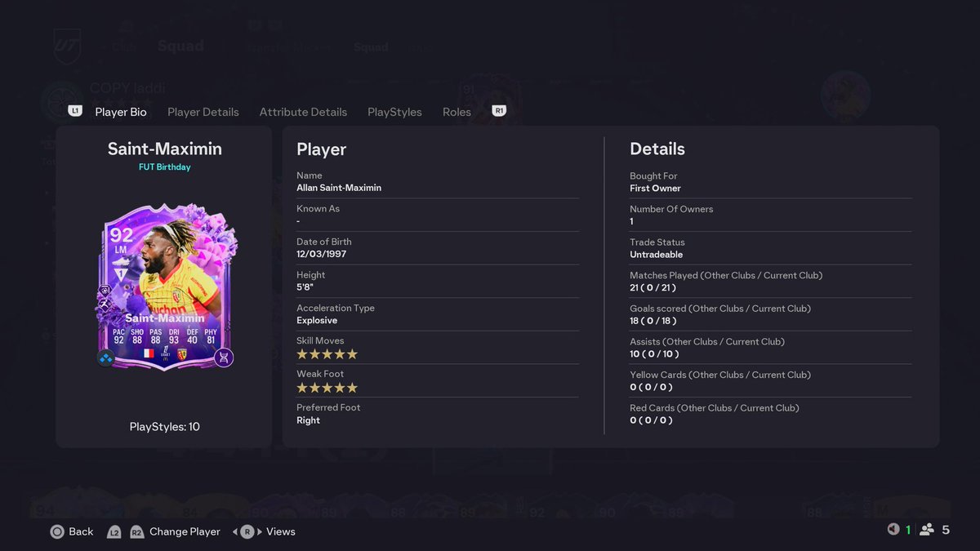Click the left arrow beside the R stick
The width and height of the screenshot is (980, 551).
(x=235, y=531)
